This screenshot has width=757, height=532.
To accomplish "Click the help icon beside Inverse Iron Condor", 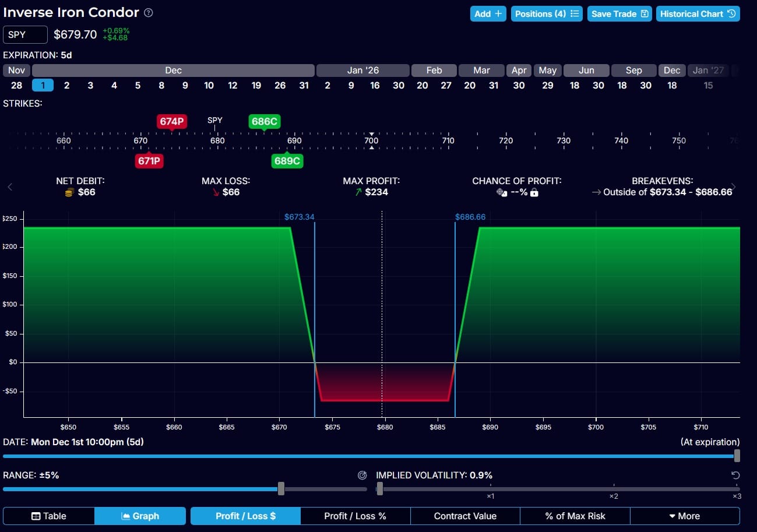I will [149, 13].
